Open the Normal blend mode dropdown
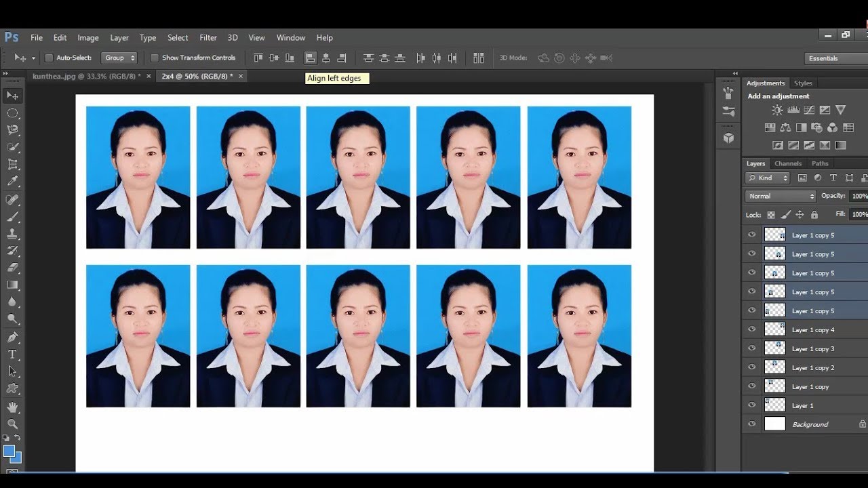 pyautogui.click(x=781, y=196)
